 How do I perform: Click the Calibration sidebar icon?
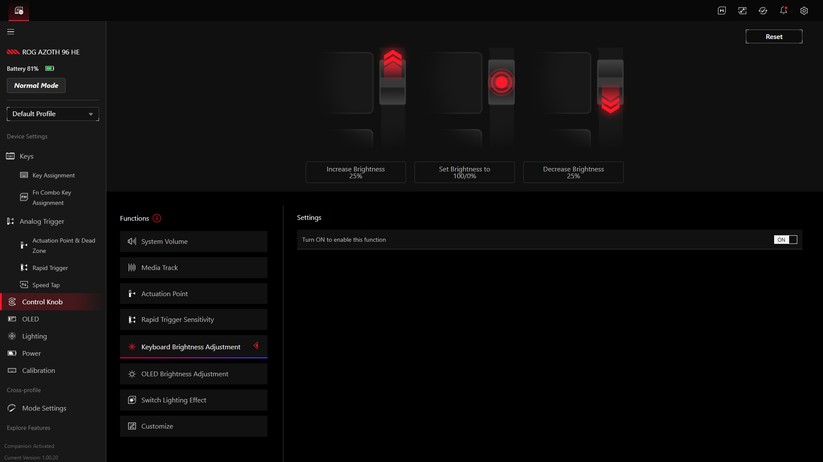(x=12, y=370)
